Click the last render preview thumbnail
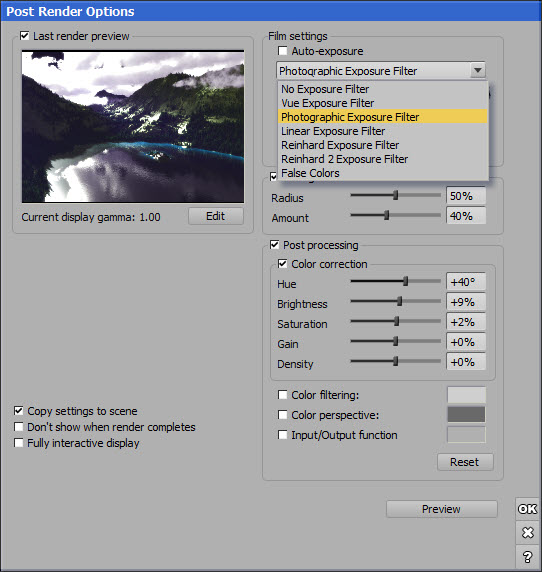This screenshot has height=572, width=542. [133, 127]
